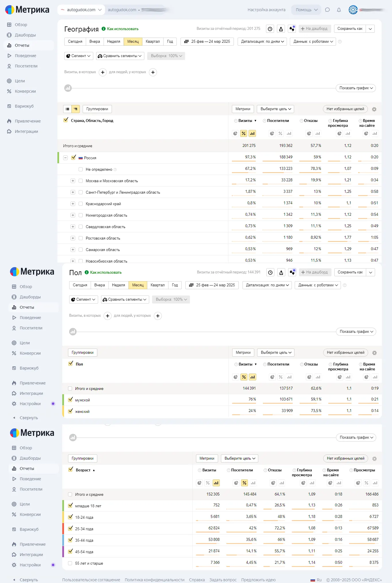The image size is (392, 583).
Task: Uncheck the женский row checkbox
Action: (x=70, y=411)
